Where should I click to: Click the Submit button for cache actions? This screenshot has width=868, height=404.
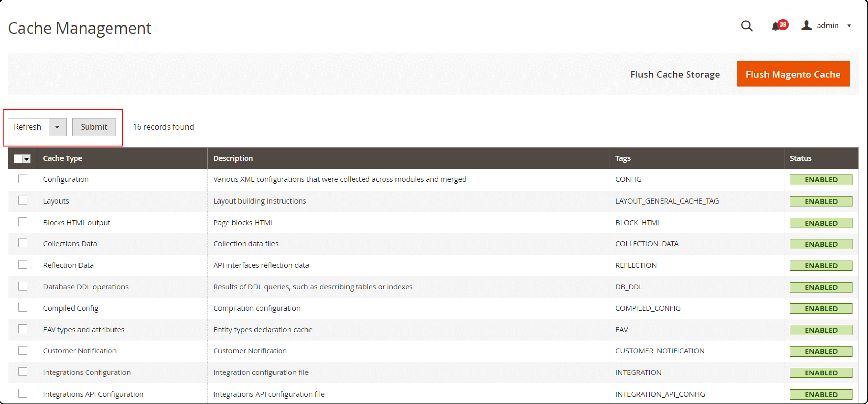(x=93, y=127)
